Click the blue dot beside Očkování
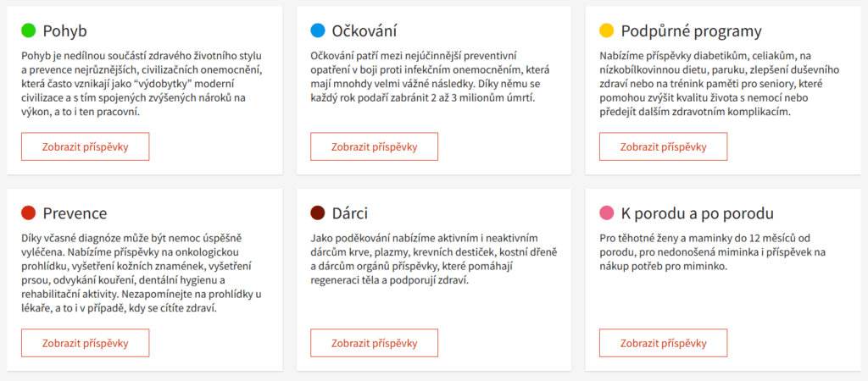This screenshot has height=381, width=868. (x=318, y=31)
